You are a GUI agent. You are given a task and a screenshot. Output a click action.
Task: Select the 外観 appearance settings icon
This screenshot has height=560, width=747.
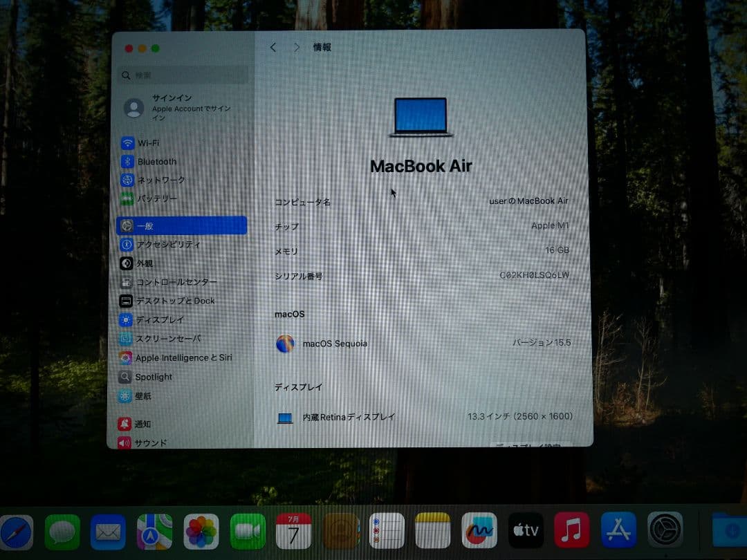[149, 263]
